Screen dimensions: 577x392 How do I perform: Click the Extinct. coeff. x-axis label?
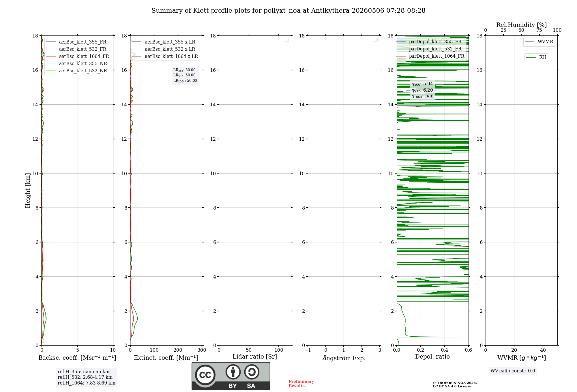tap(166, 358)
